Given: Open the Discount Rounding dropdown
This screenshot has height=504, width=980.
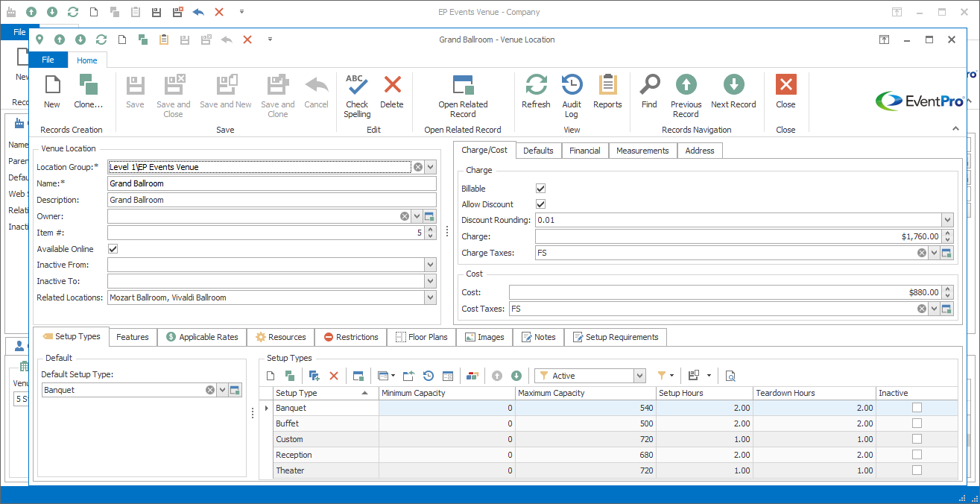Looking at the screenshot, I should click(x=947, y=220).
